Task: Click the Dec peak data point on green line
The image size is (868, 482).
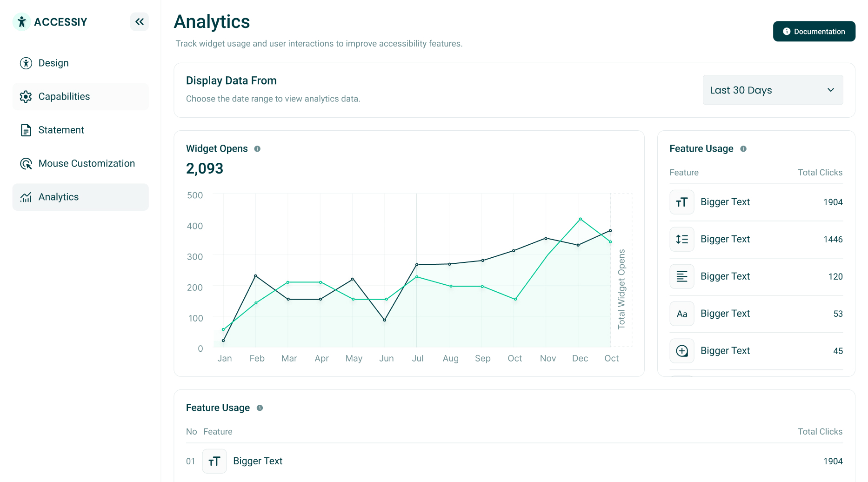Action: [x=581, y=219]
